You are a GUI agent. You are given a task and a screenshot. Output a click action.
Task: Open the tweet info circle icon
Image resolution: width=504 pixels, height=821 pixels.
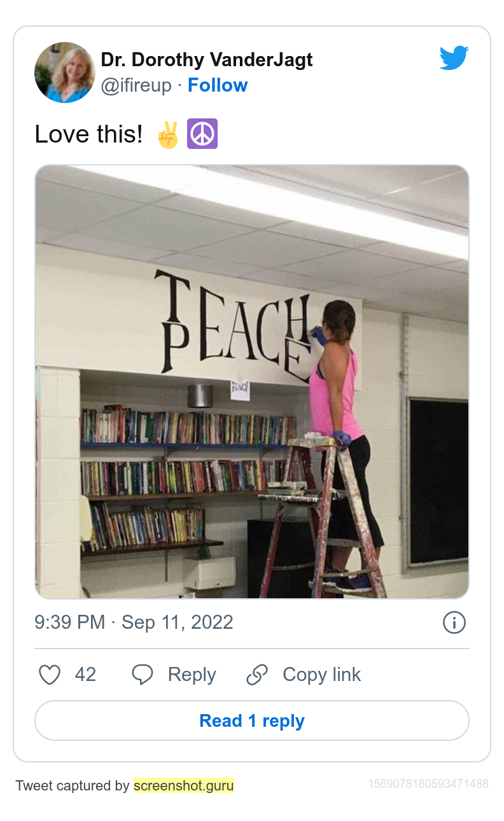[454, 622]
